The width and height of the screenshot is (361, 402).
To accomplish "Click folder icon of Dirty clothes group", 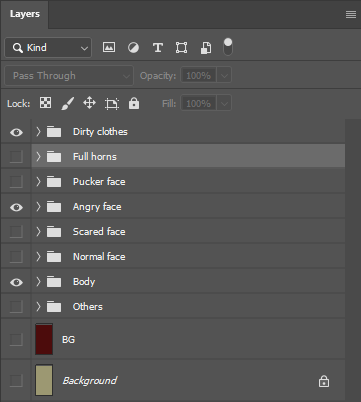I will click(x=54, y=132).
